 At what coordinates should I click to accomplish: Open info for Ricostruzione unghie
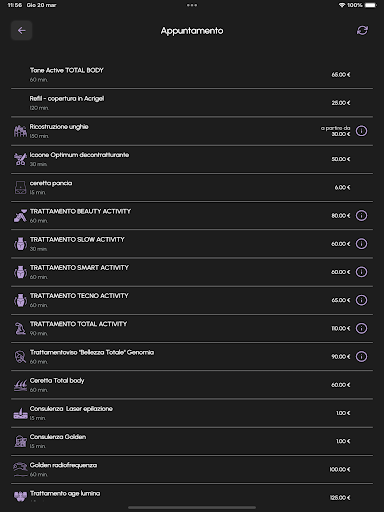361,131
